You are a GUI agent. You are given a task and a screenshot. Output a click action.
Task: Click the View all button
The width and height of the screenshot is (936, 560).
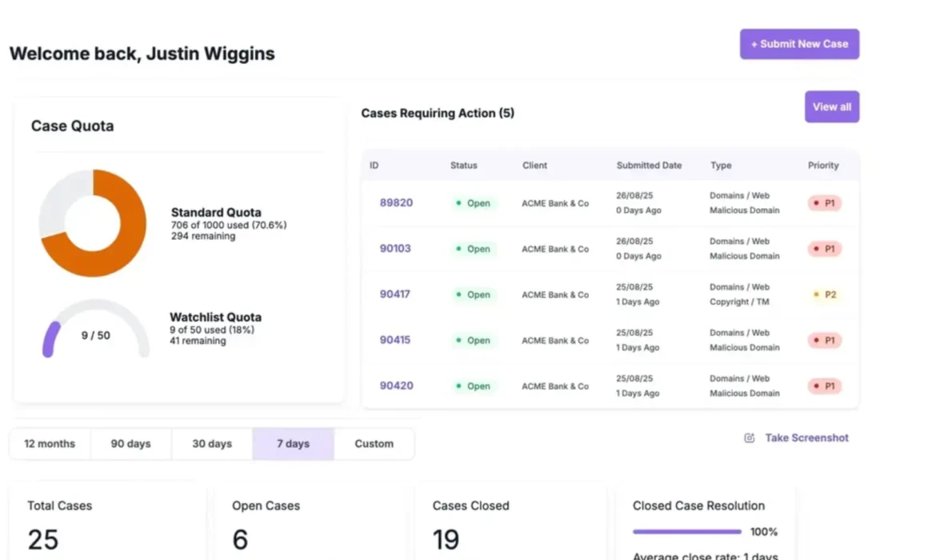(x=832, y=106)
